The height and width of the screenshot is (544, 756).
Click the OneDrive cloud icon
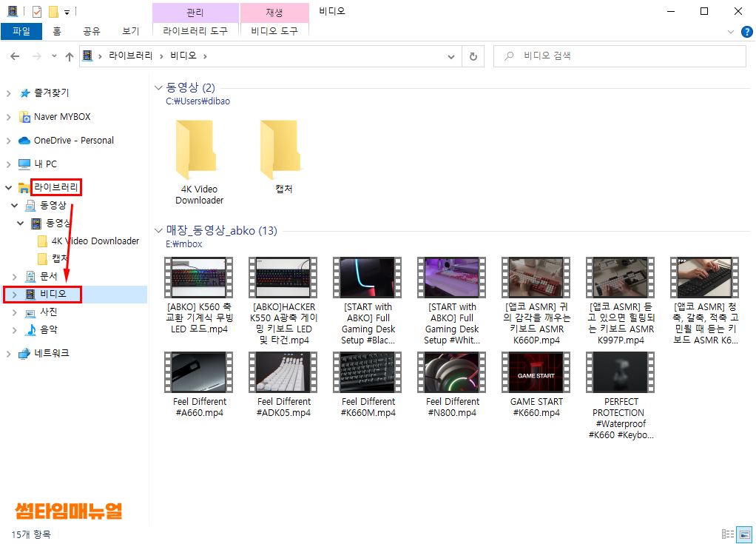pos(24,141)
